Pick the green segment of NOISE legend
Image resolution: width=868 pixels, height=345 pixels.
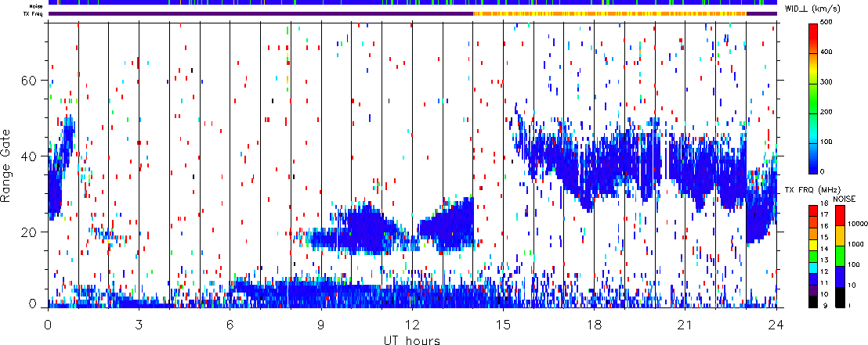pyautogui.click(x=840, y=255)
